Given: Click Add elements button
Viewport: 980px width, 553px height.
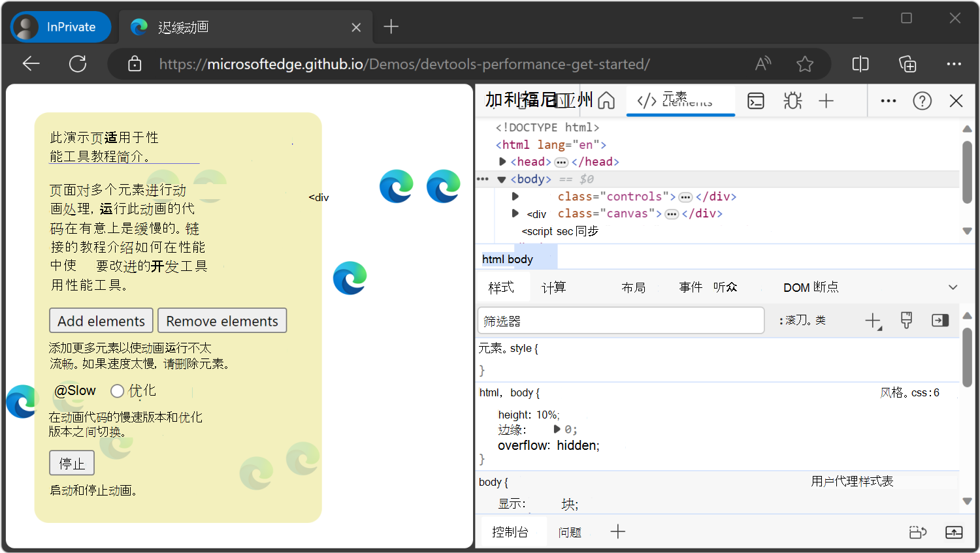Looking at the screenshot, I should [101, 321].
